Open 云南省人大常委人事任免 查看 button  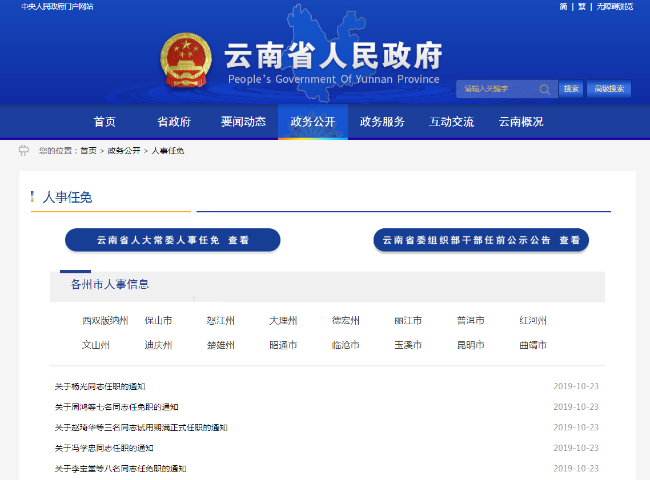pyautogui.click(x=173, y=240)
